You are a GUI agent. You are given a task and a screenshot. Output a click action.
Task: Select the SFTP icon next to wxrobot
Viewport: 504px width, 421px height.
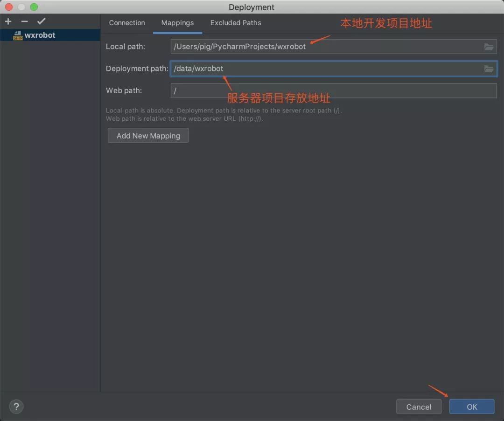click(x=18, y=35)
